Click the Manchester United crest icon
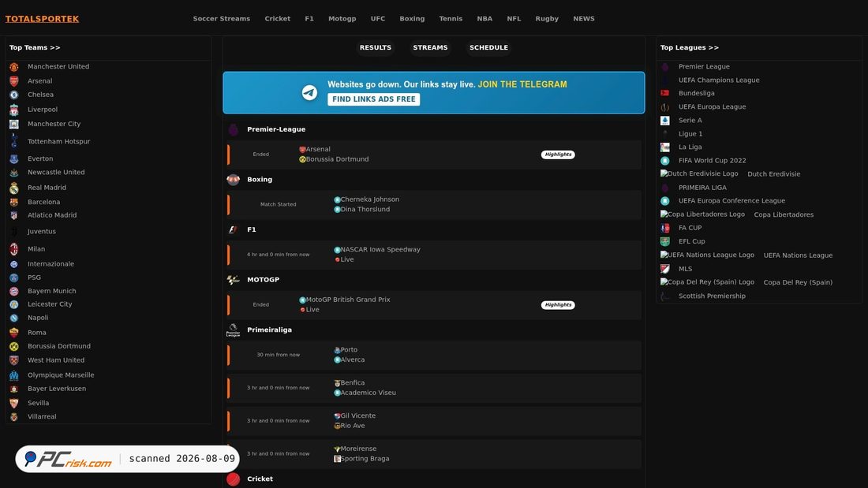 tap(14, 67)
